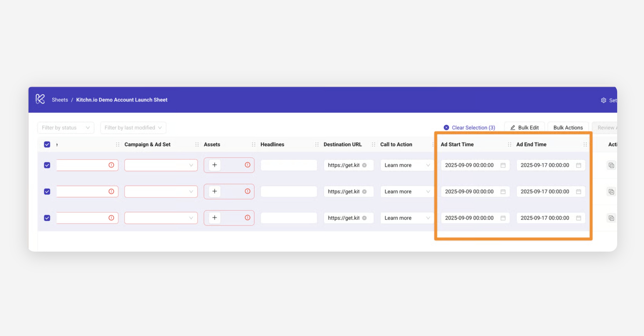Click duplicate icon in third row
Screen dimensions: 644x336
coord(611,218)
